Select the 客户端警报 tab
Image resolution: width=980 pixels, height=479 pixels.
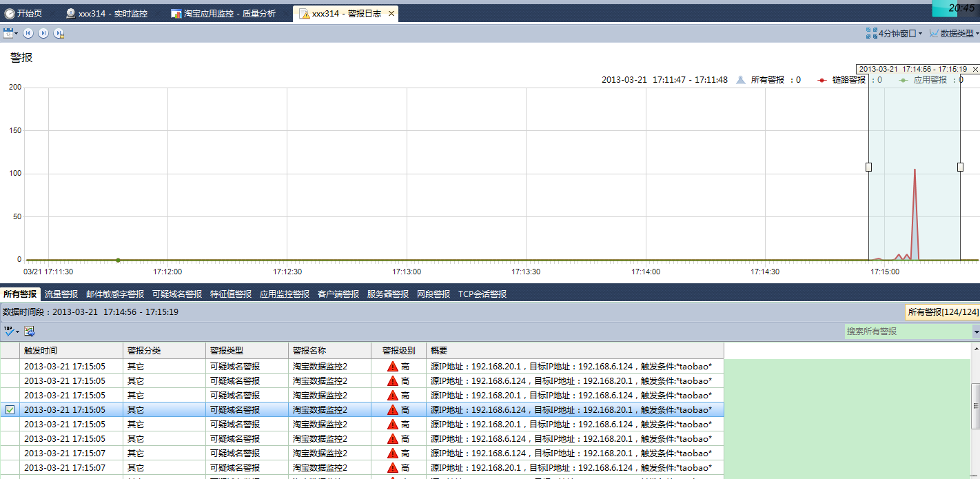click(x=338, y=294)
